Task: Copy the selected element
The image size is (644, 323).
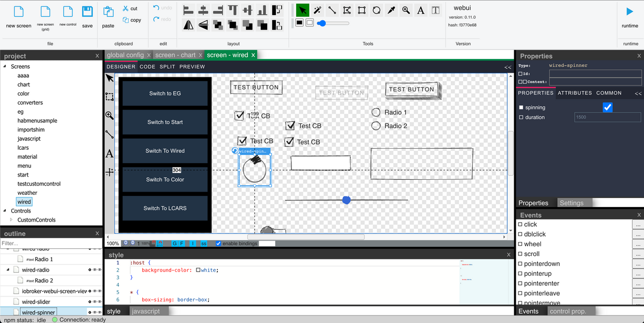Action: [131, 20]
